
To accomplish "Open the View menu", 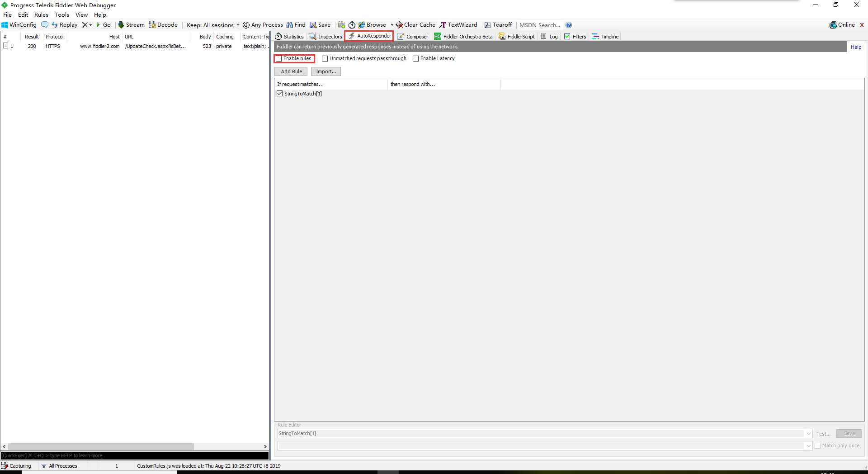I will (x=81, y=14).
